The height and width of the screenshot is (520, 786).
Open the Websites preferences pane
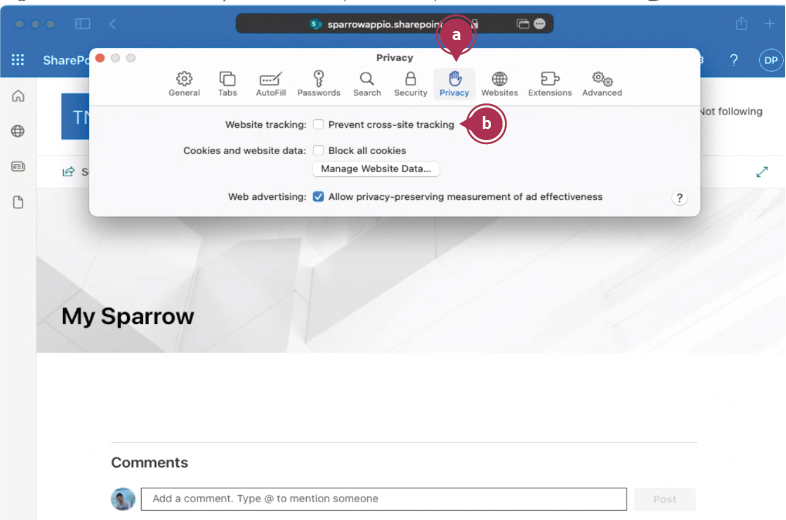499,83
